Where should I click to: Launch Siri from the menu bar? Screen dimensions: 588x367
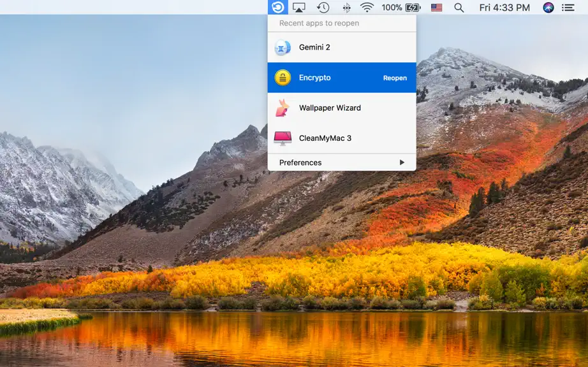pos(548,8)
